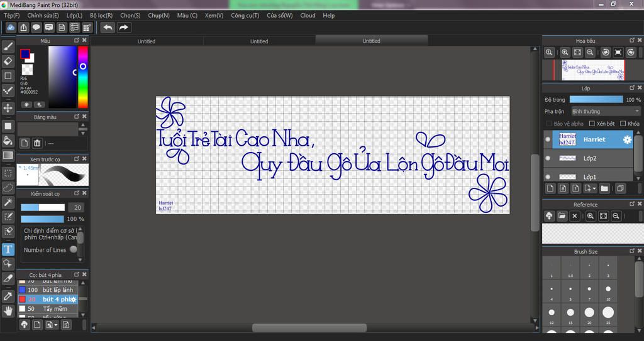
Task: Pop out the Lớp panel
Action: [x=632, y=88]
